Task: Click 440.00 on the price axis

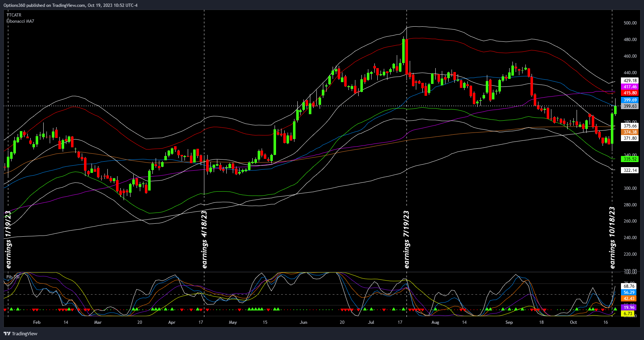Action: click(630, 73)
